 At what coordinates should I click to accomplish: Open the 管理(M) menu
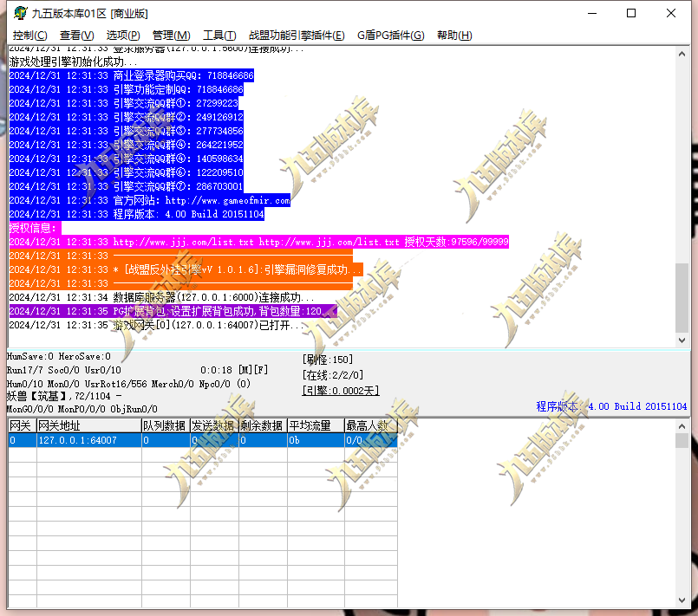coord(172,36)
